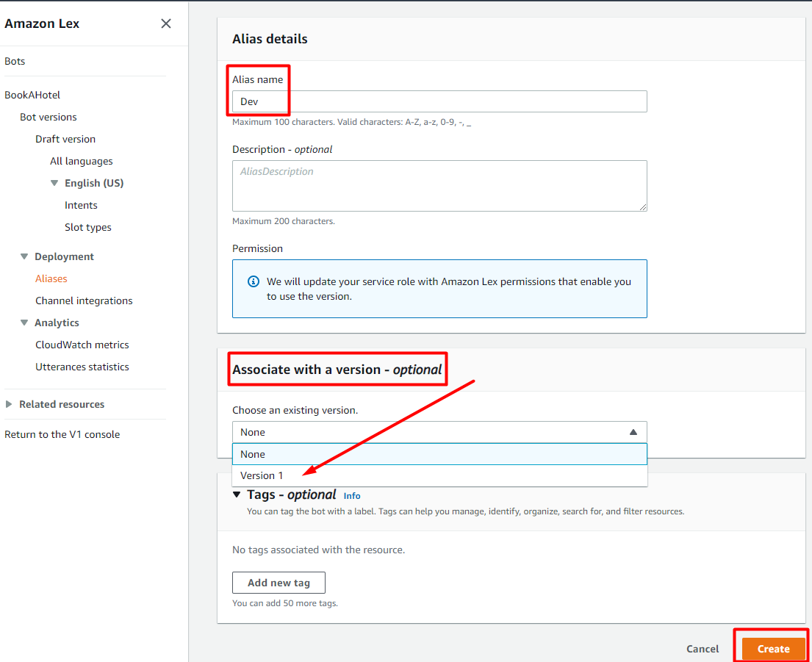Click the Add new tag button

(x=279, y=582)
